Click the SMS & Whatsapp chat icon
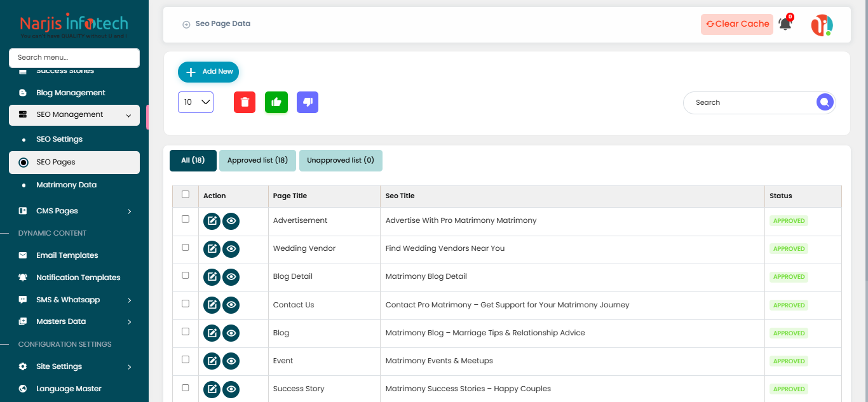Viewport: 868px width, 402px height. tap(23, 300)
